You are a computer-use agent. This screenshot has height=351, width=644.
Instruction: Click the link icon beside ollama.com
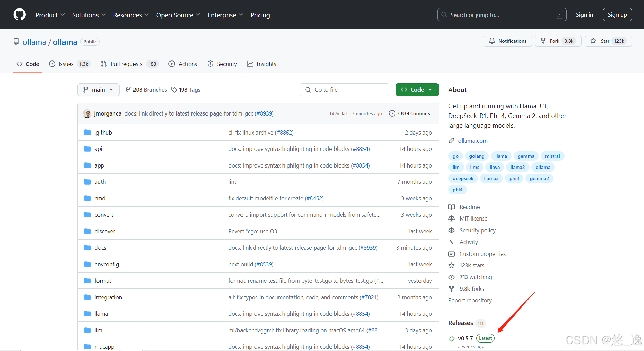pyautogui.click(x=451, y=141)
